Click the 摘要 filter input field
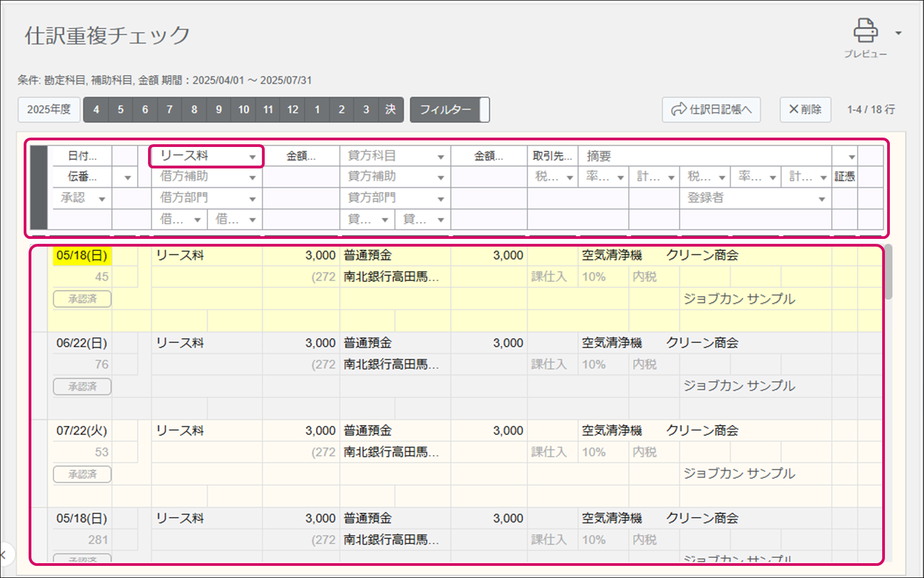 704,156
